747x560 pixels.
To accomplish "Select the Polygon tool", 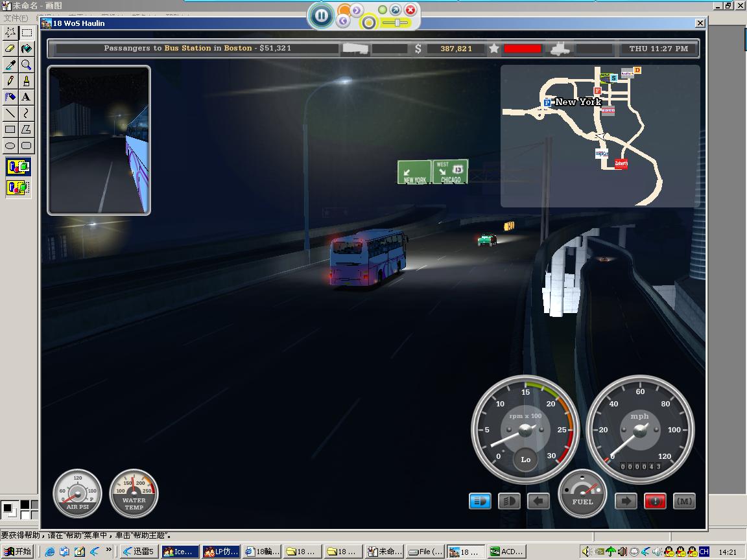I will pyautogui.click(x=27, y=129).
